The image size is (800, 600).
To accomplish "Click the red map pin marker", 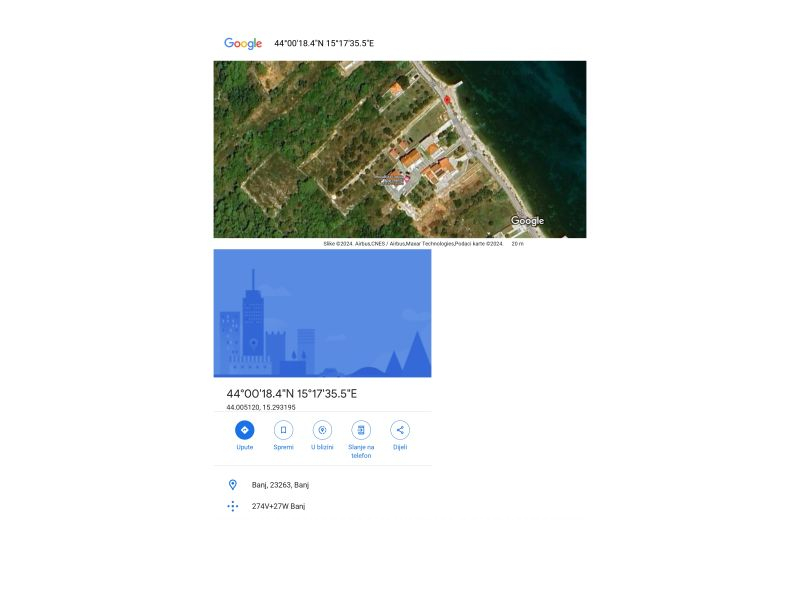I will pos(447,100).
